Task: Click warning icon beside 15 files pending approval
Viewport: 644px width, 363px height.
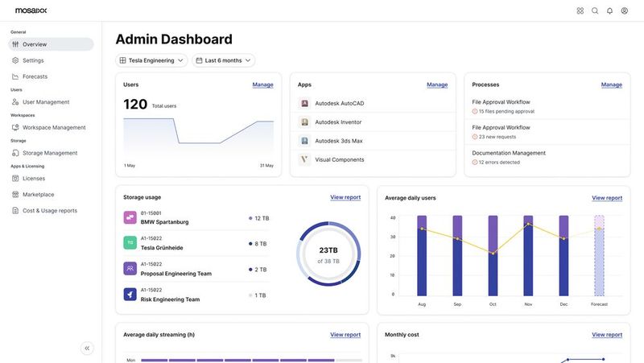Action: pos(475,111)
